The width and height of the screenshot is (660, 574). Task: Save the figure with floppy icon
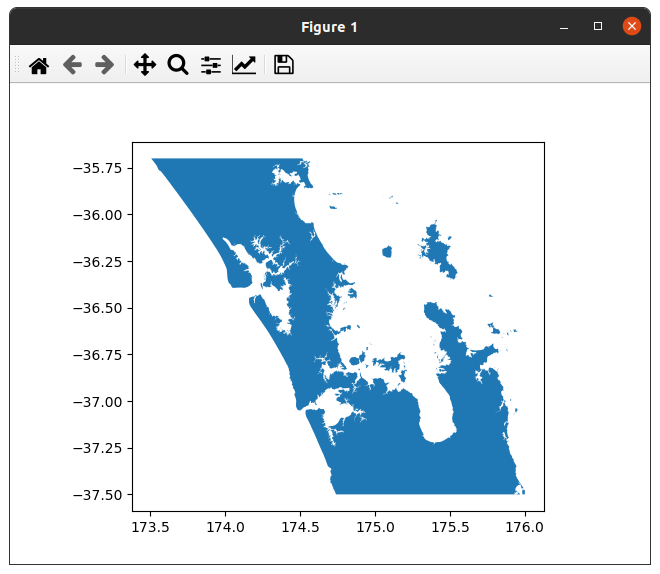tap(284, 65)
